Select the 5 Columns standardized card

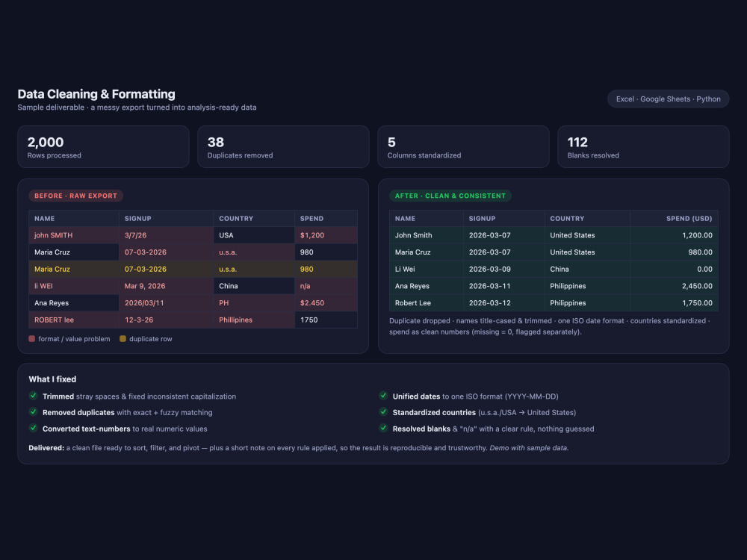464,146
